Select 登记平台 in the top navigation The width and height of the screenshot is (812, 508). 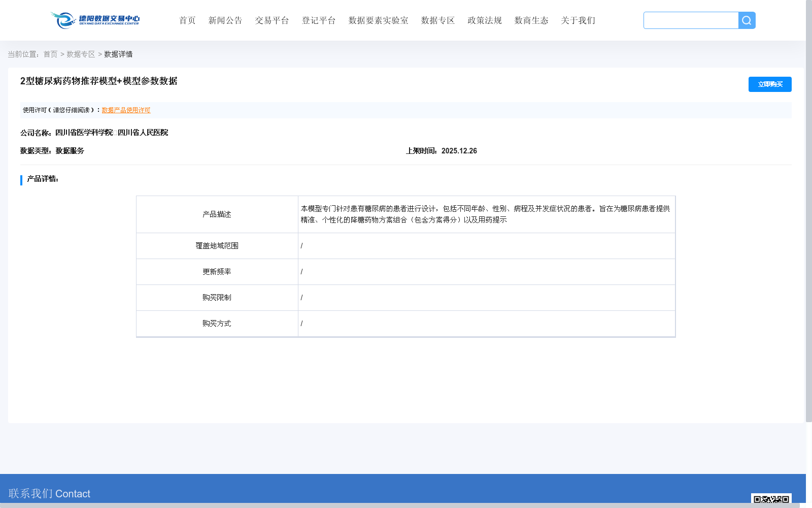(319, 20)
